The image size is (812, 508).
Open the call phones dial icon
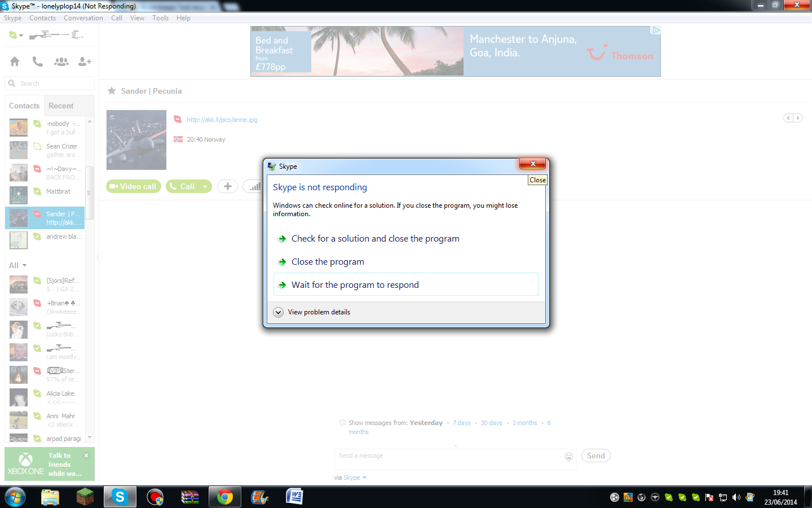[x=38, y=61]
